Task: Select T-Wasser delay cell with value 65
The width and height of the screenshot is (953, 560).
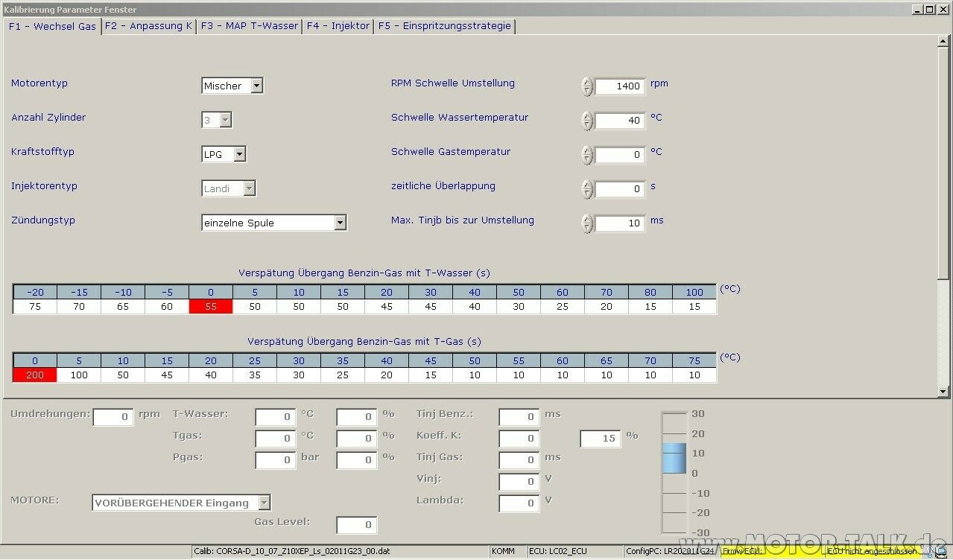Action: 123,306
